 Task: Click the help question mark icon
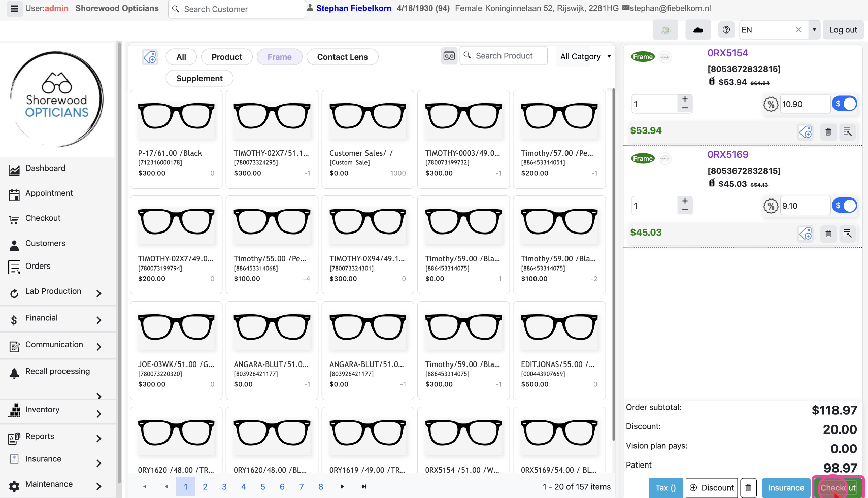tap(726, 30)
